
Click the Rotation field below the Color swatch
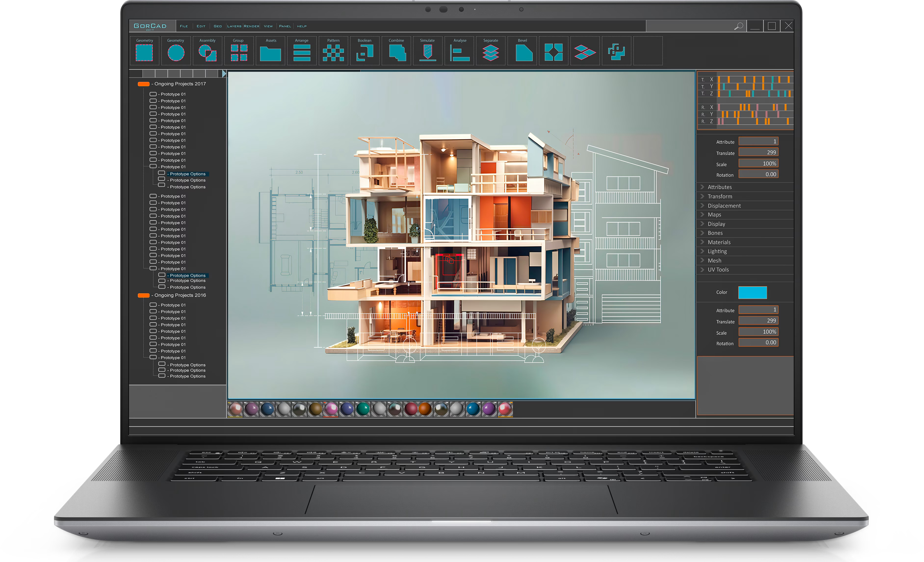coord(758,343)
